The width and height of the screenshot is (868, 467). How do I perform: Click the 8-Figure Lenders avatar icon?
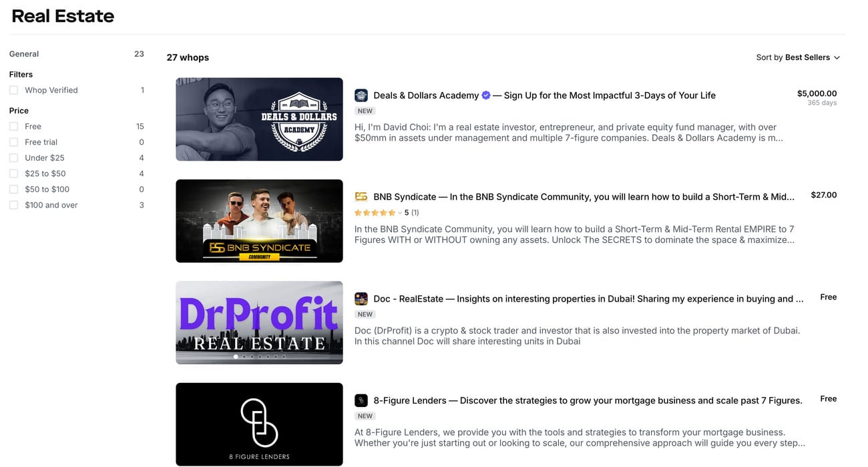pyautogui.click(x=361, y=400)
